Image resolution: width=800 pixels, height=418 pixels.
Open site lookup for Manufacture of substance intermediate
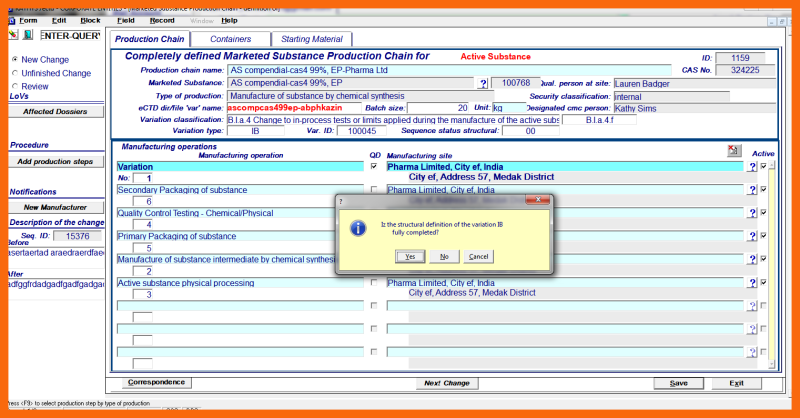(x=752, y=259)
